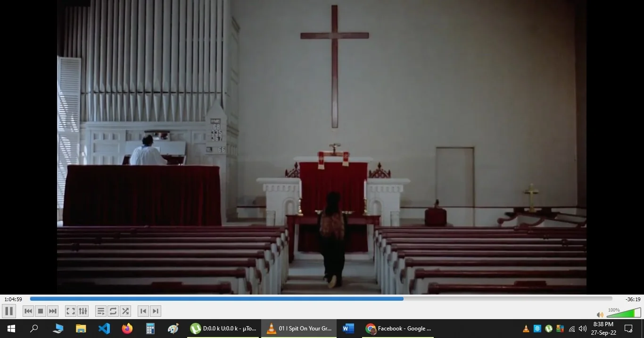Toggle random shuffle playback
Screen dimensions: 644x338
pos(125,311)
